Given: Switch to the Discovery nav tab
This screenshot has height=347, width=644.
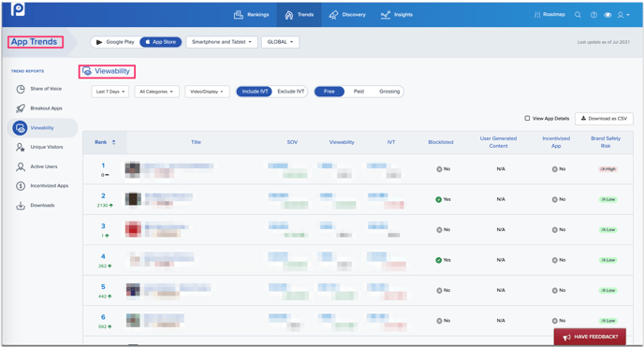Looking at the screenshot, I should point(347,15).
